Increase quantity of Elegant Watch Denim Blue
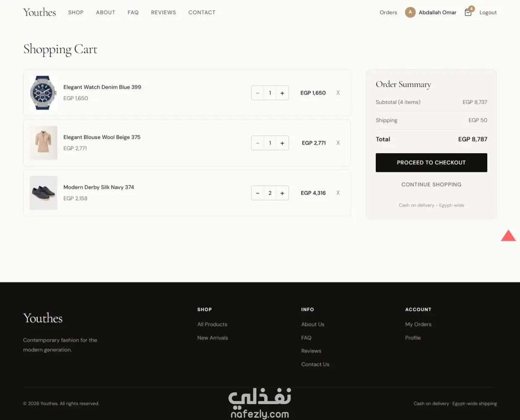The height and width of the screenshot is (420, 520). 282,93
